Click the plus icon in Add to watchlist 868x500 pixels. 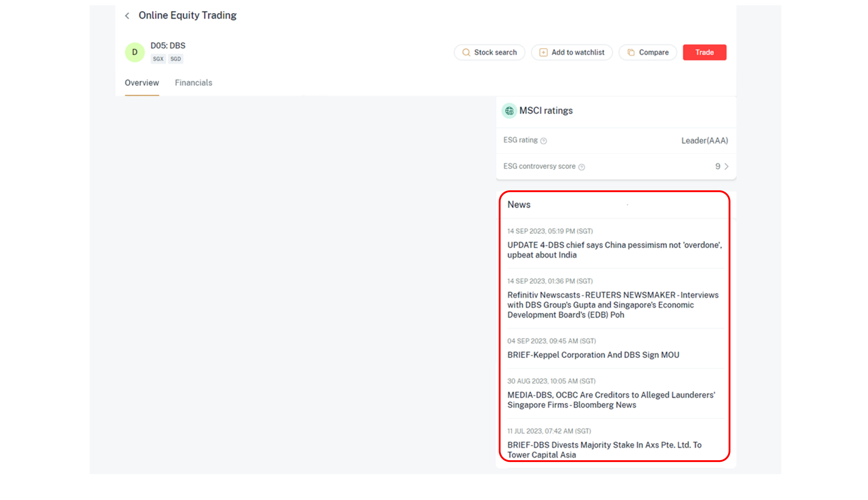coord(543,53)
